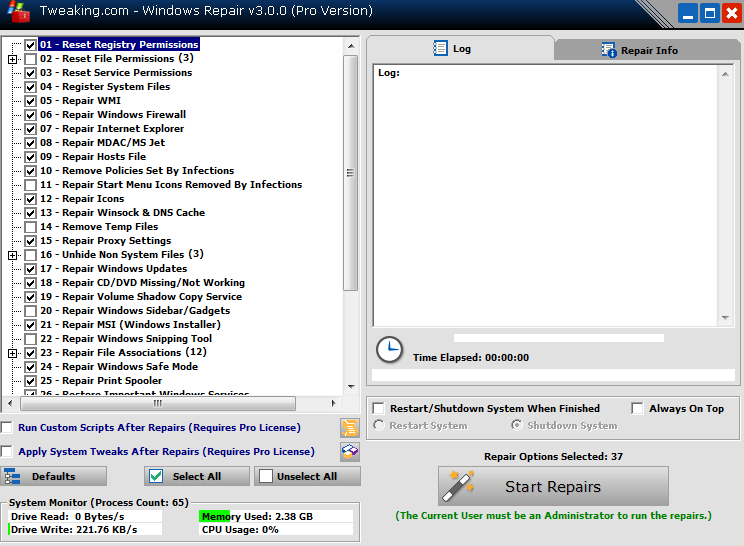Open the system tweaks icon button
The height and width of the screenshot is (546, 744).
coord(350,452)
